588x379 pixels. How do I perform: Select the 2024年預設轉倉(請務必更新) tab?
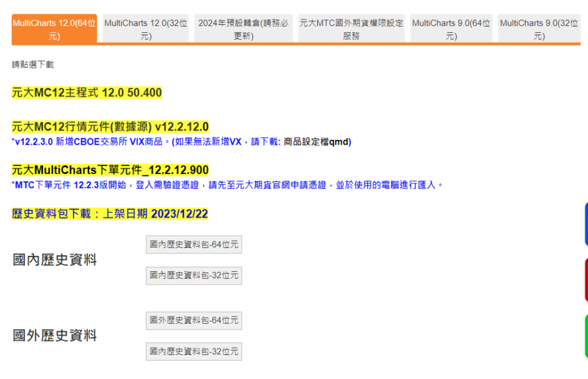[243, 29]
